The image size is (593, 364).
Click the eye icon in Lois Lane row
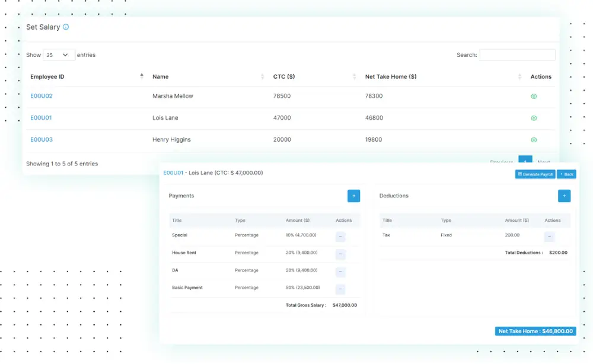(x=534, y=118)
